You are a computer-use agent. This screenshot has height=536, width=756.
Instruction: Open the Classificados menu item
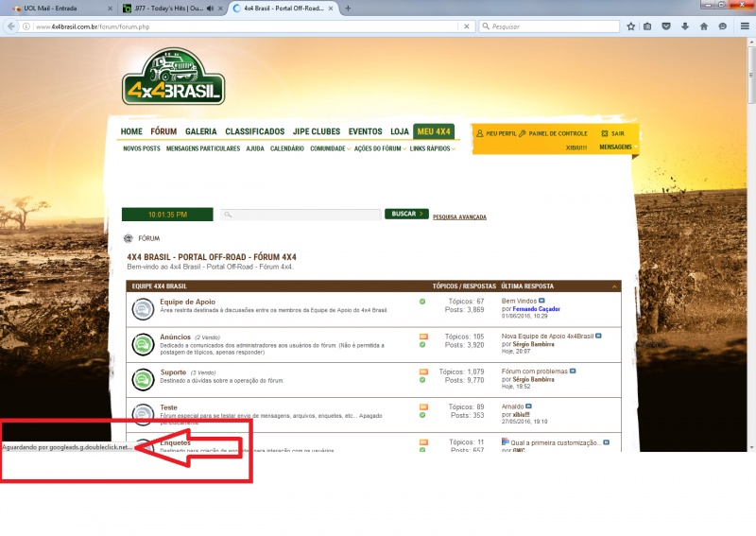coord(254,131)
